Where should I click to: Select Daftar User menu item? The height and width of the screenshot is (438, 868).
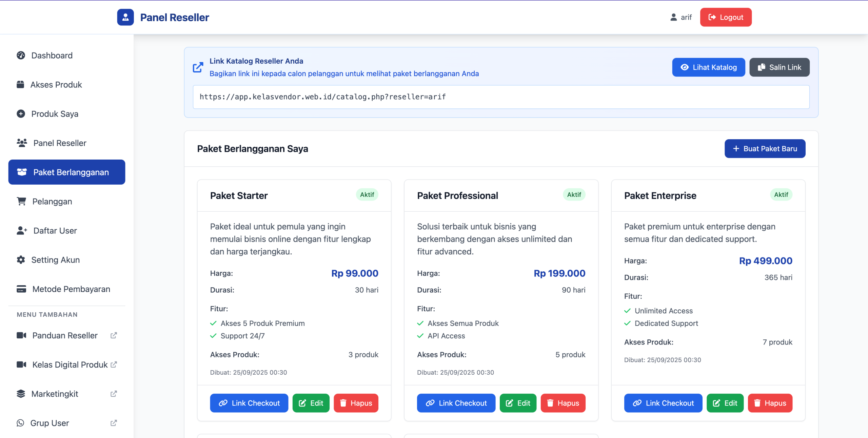55,231
